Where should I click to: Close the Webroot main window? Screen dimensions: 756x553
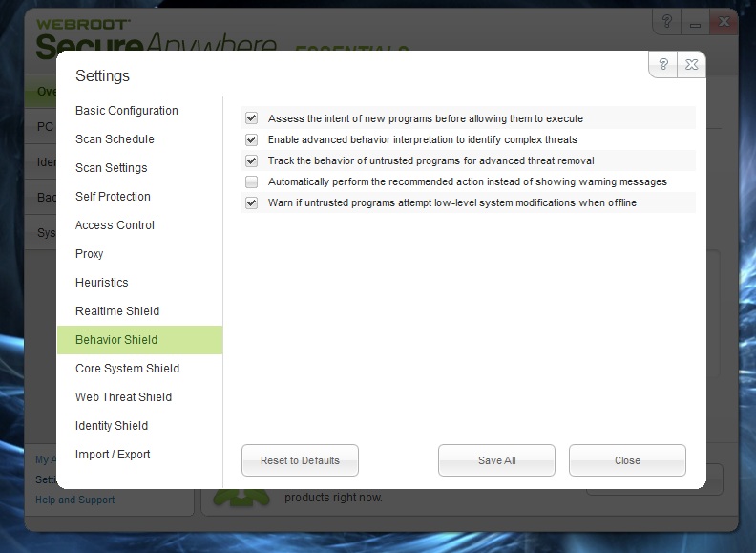[724, 22]
